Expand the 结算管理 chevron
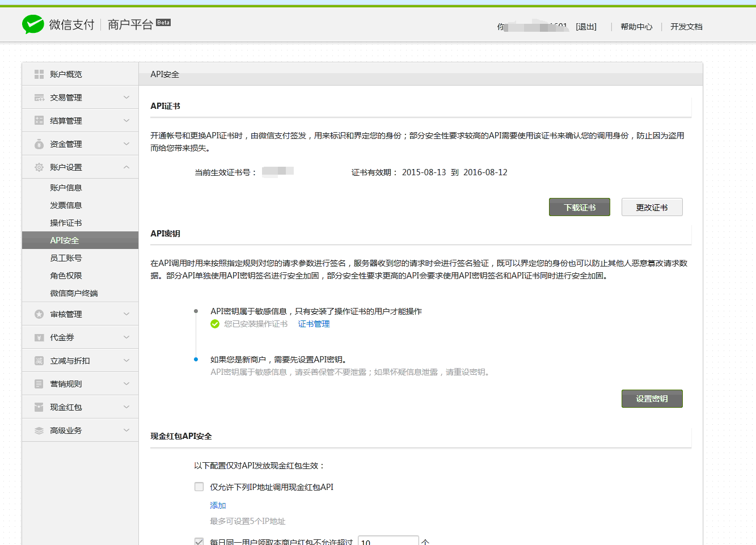Screen dimensions: 756x545 tap(126, 121)
